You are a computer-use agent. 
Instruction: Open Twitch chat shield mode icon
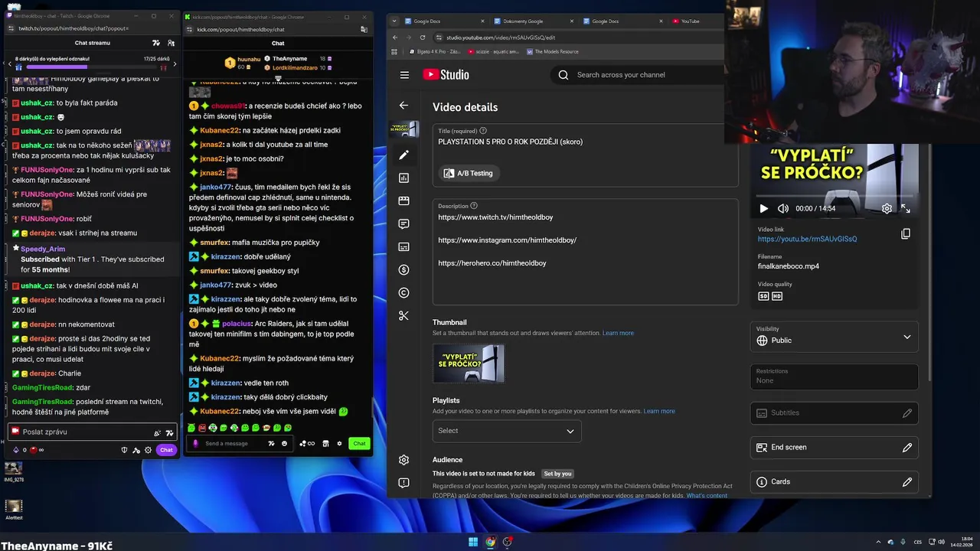coord(124,450)
